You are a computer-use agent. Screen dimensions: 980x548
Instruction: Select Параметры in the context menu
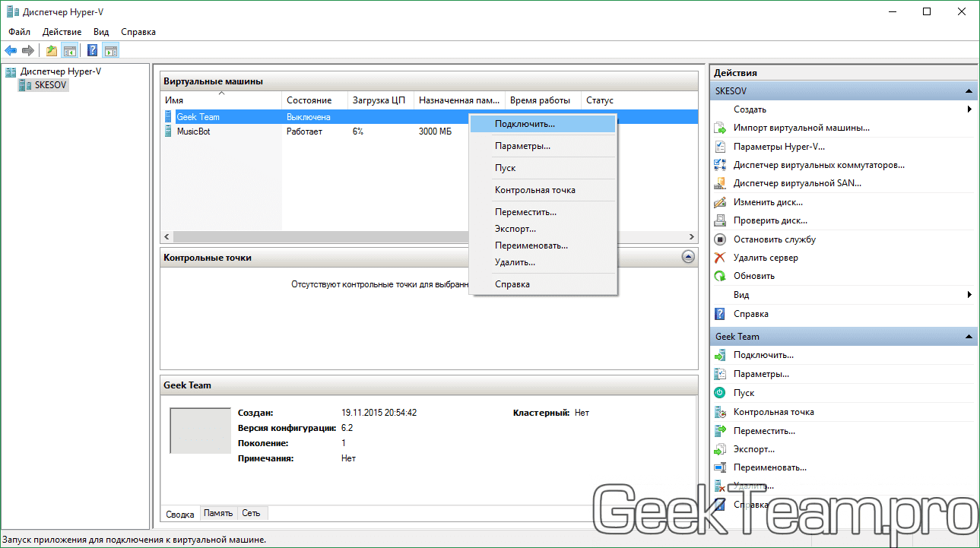tap(522, 146)
